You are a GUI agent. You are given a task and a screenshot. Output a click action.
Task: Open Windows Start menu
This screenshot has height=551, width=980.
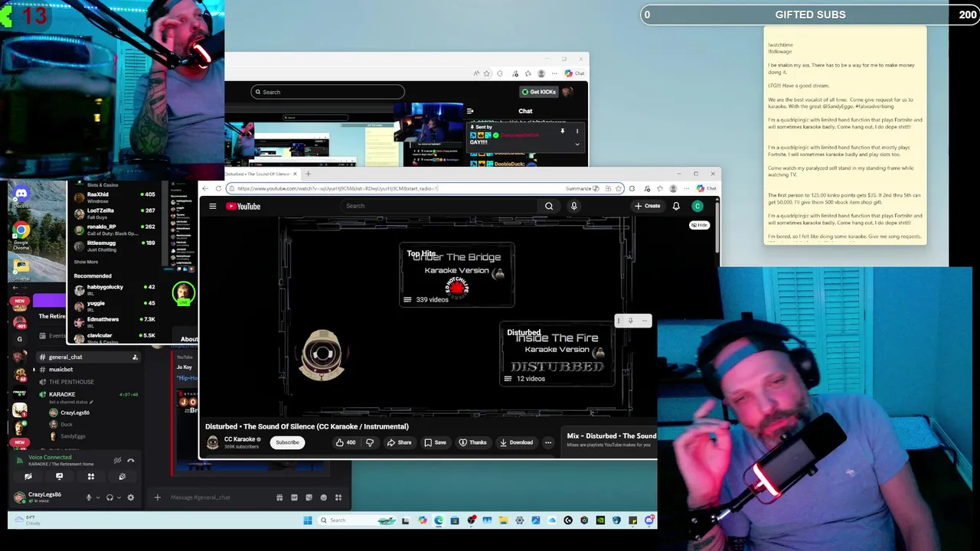(308, 520)
